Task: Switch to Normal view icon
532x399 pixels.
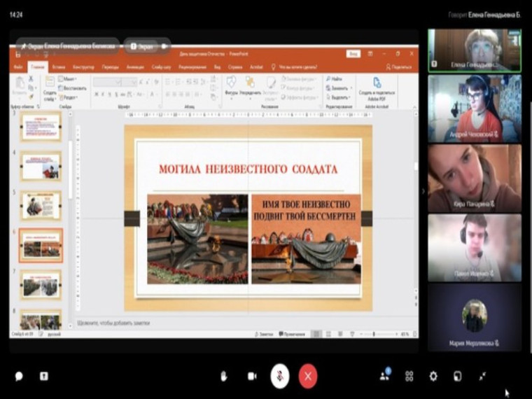Action: pyautogui.click(x=316, y=334)
